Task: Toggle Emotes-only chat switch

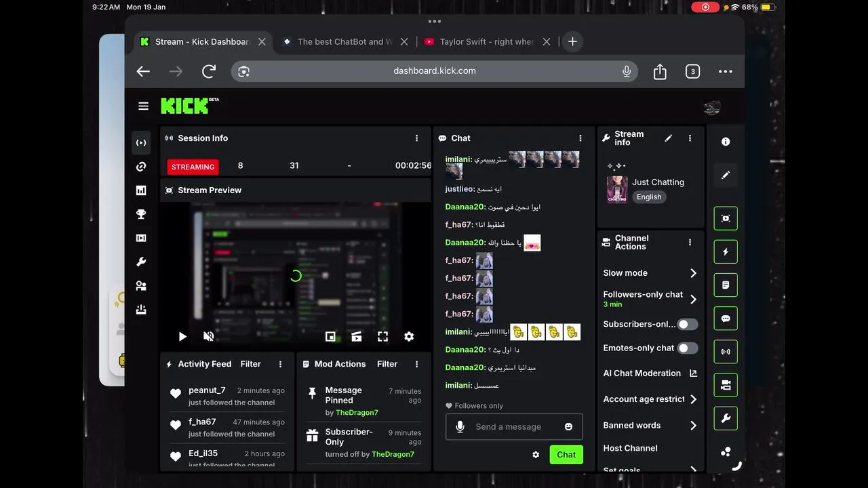Action: point(688,348)
